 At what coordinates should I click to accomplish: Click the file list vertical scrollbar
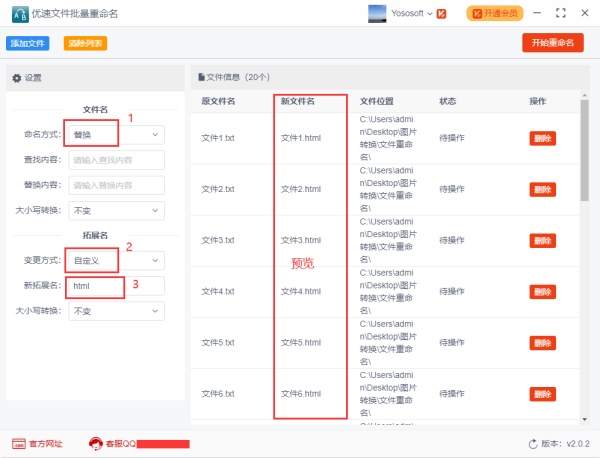(584, 150)
